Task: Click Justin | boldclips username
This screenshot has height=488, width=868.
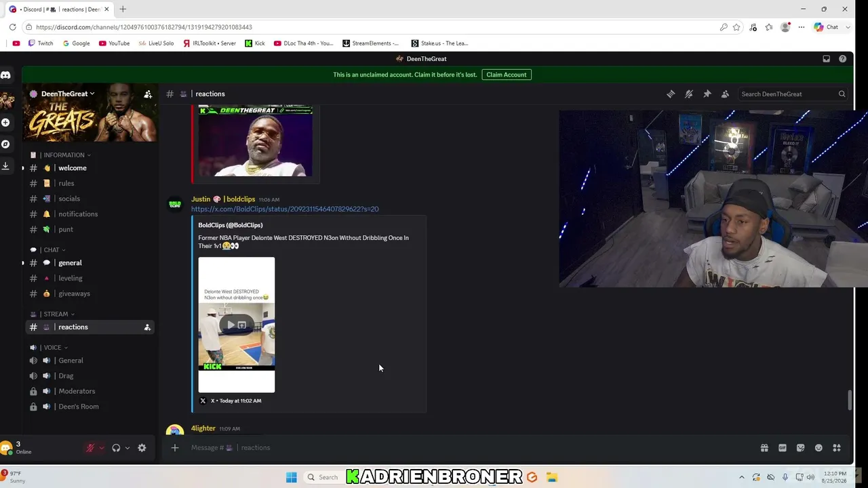Action: (223, 199)
